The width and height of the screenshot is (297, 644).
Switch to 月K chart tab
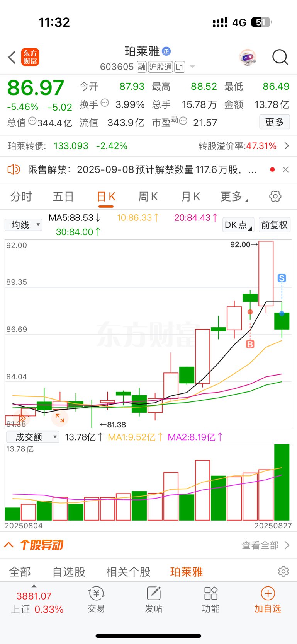coord(191,196)
